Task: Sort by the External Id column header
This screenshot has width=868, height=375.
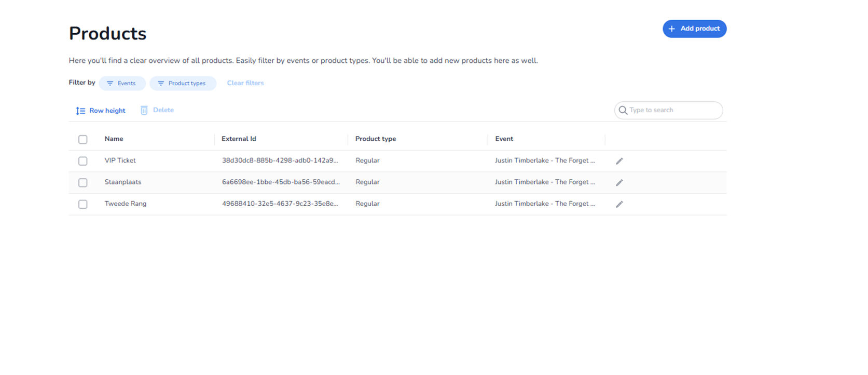Action: pyautogui.click(x=239, y=139)
